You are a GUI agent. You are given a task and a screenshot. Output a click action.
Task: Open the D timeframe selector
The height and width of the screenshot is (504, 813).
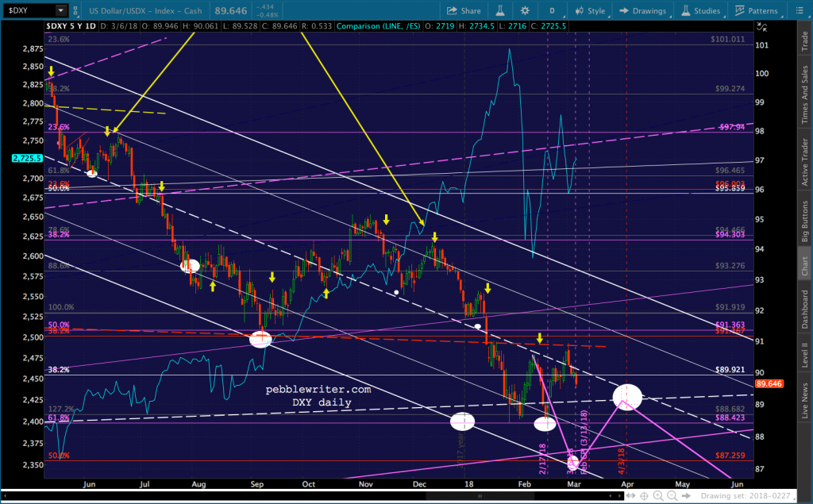coord(552,10)
